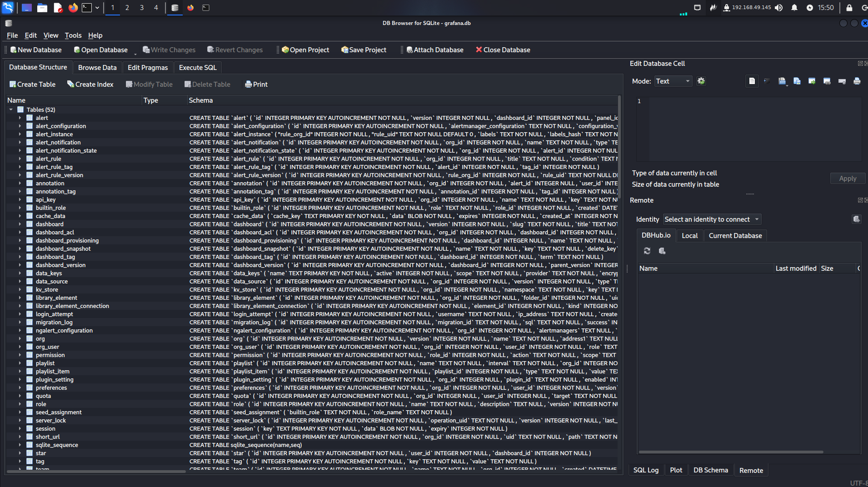Select the Database Structure tab
868x487 pixels.
(38, 67)
